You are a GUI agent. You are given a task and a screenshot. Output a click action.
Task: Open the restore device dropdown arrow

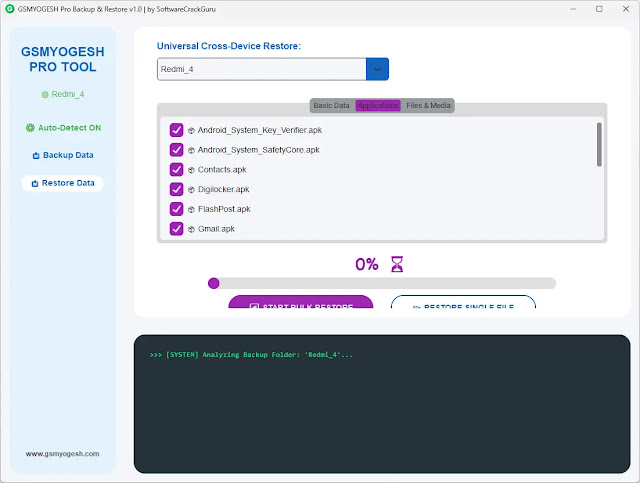coord(377,69)
